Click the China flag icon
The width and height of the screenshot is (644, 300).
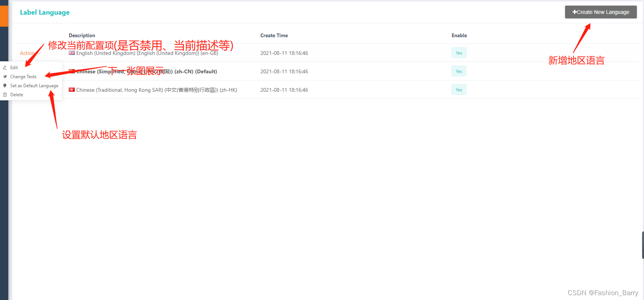coord(72,71)
